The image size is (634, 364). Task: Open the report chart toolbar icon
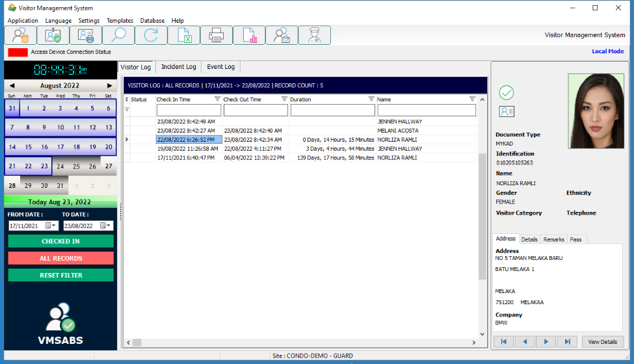pos(249,35)
